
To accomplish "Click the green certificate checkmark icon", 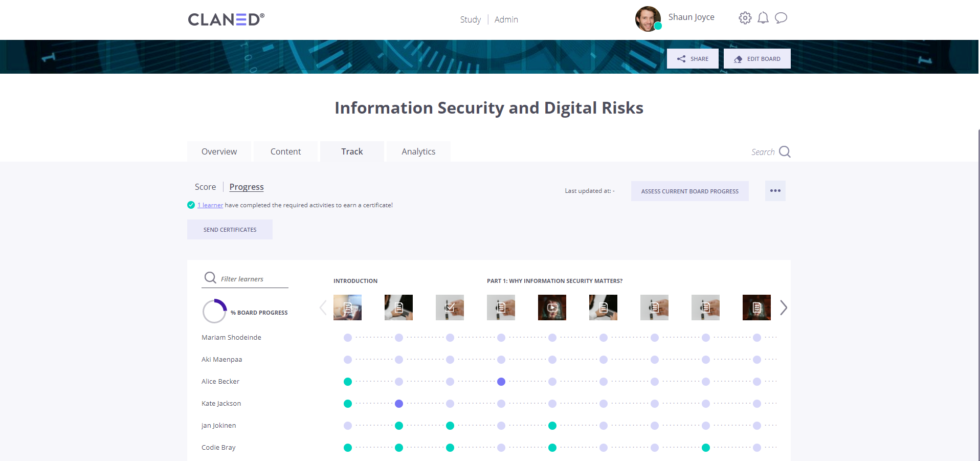I will tap(191, 205).
